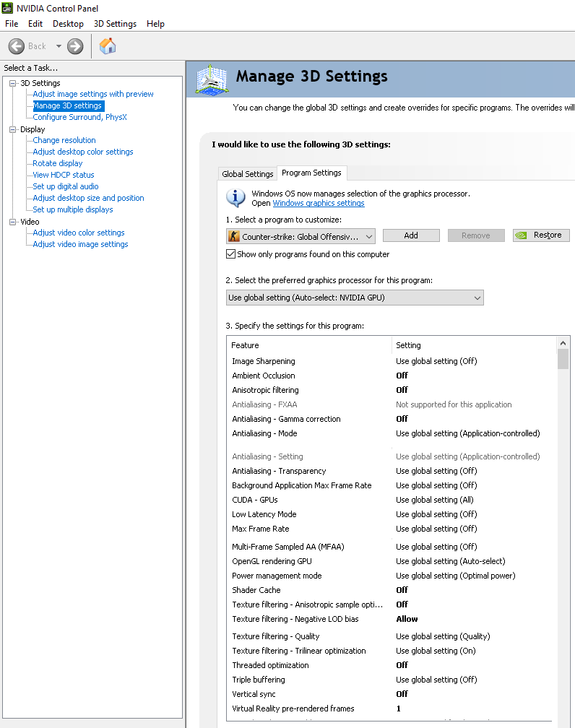This screenshot has height=728, width=575.
Task: Click the blue info icon
Action: [235, 198]
